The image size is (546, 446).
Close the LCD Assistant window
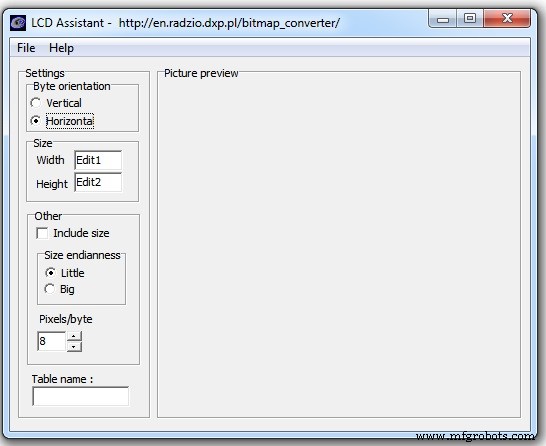(507, 18)
